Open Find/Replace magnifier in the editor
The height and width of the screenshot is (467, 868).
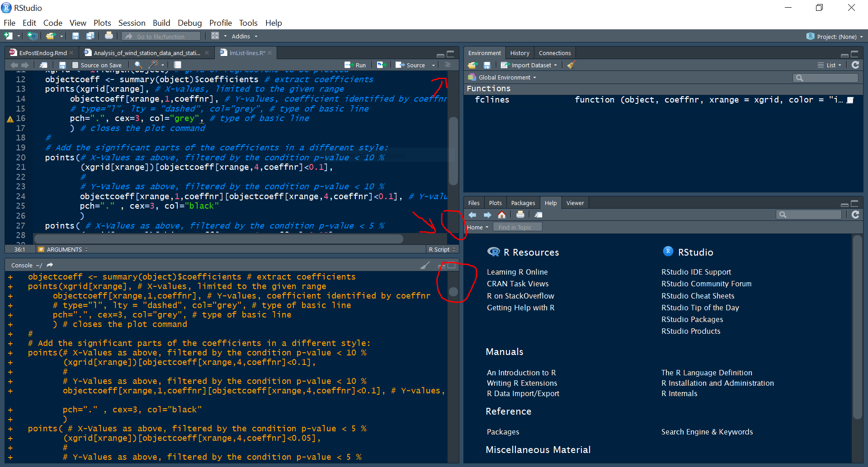(x=138, y=65)
